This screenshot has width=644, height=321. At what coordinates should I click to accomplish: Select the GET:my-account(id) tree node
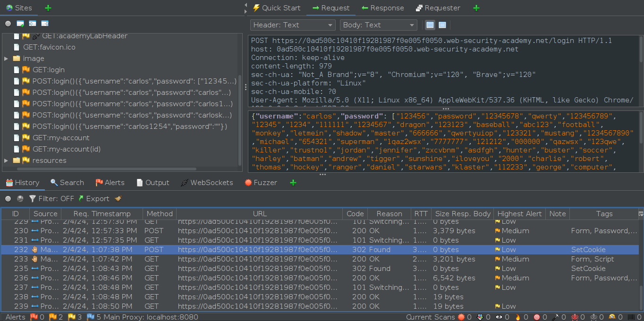pos(66,149)
